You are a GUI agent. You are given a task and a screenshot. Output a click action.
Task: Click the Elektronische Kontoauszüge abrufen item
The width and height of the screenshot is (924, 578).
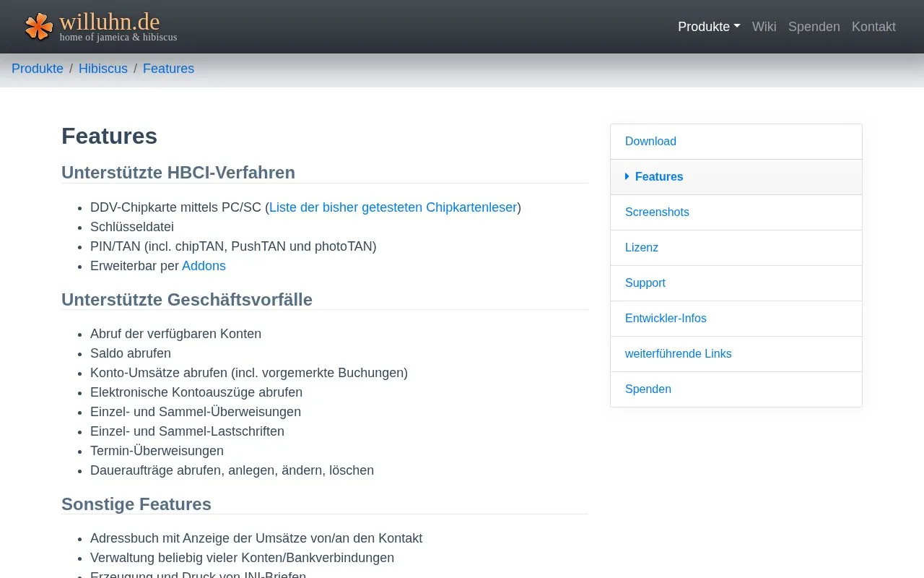click(x=196, y=392)
